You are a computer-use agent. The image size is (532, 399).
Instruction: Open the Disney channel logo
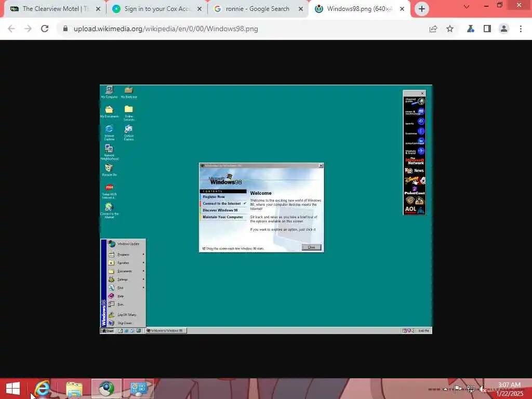coord(415,180)
